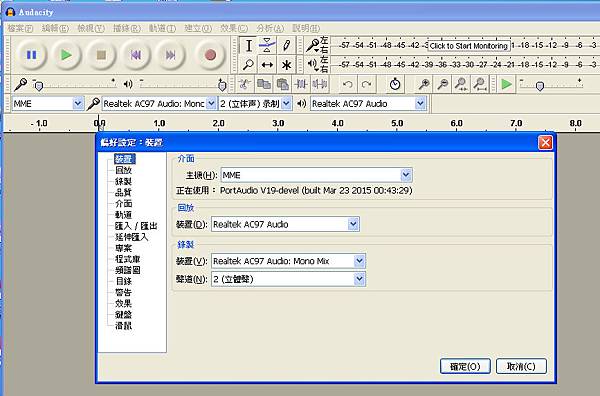Select 頻譜圖 in the preferences tree
This screenshot has width=600, height=396.
coord(128,270)
